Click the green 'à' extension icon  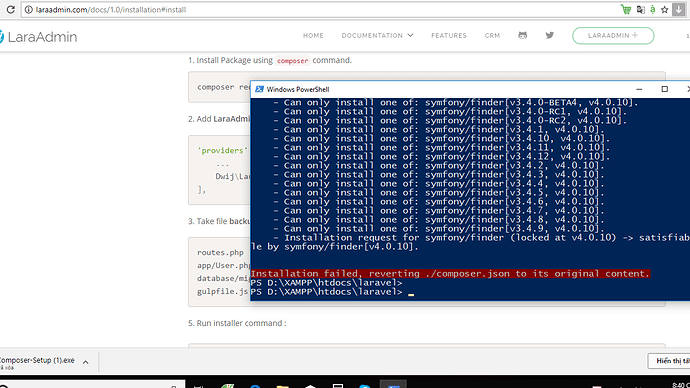tap(653, 9)
